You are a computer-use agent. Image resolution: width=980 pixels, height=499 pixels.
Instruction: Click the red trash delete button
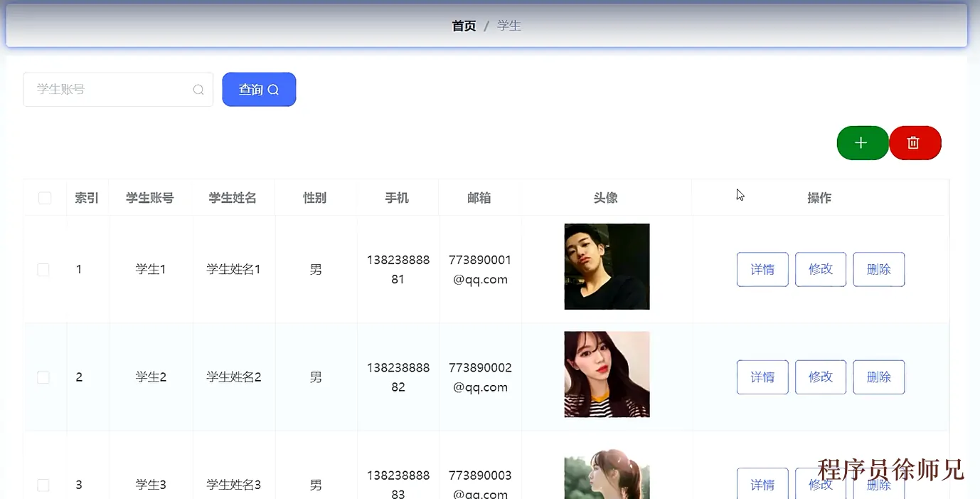pyautogui.click(x=915, y=143)
